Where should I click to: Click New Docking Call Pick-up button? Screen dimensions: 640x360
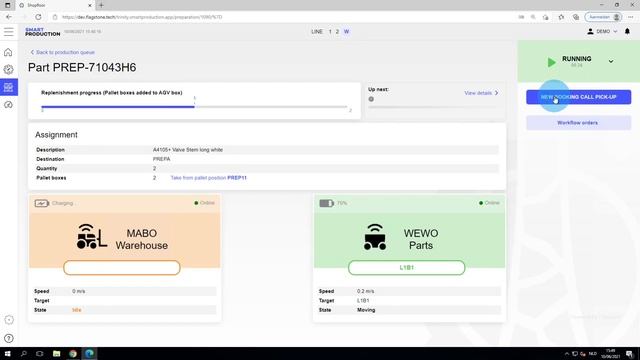(578, 97)
